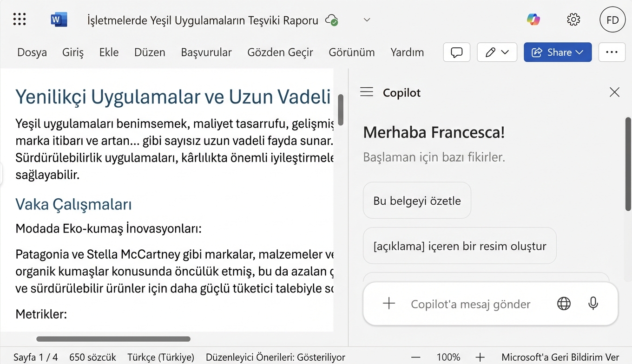Viewport: 632px width, 364px height.
Task: Open the Copilot pane hamburger menu
Action: [x=366, y=92]
